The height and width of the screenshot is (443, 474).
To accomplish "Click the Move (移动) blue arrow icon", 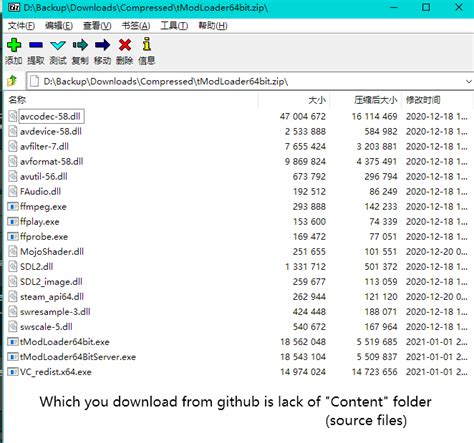I will [102, 45].
